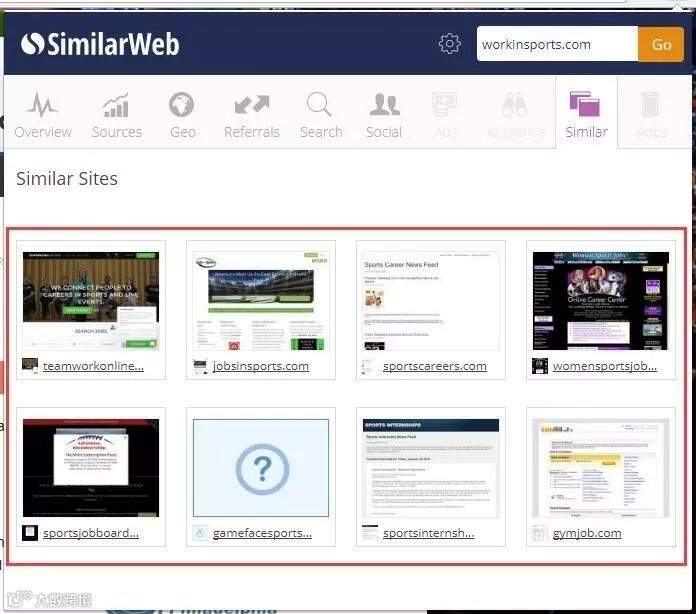This screenshot has height=614, width=696.
Task: Open the Audience tab
Action: [516, 115]
